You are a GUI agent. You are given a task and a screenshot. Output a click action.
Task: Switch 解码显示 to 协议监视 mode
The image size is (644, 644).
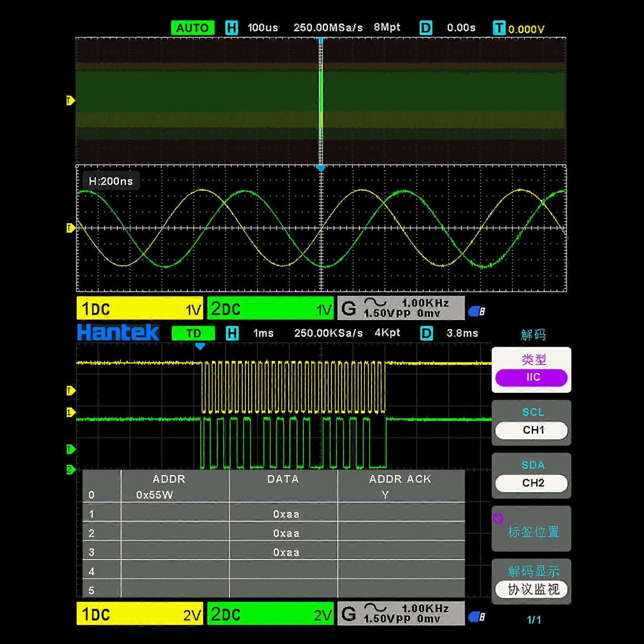click(531, 589)
